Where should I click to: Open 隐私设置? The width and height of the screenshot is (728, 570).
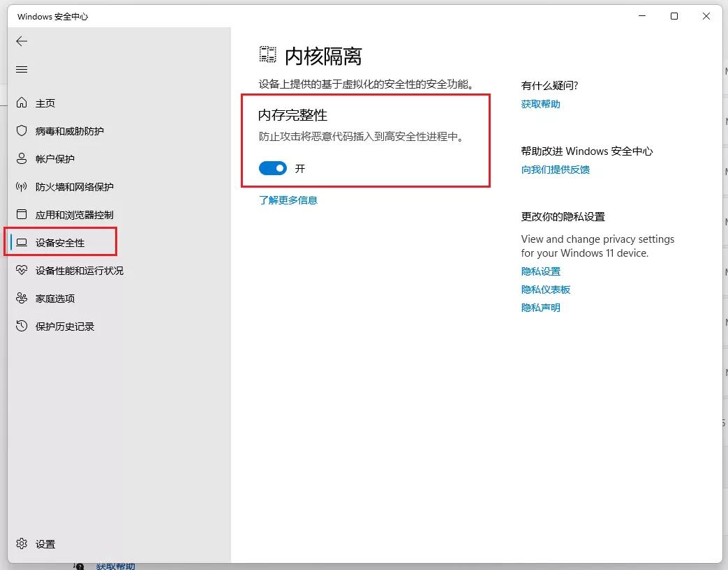[541, 271]
